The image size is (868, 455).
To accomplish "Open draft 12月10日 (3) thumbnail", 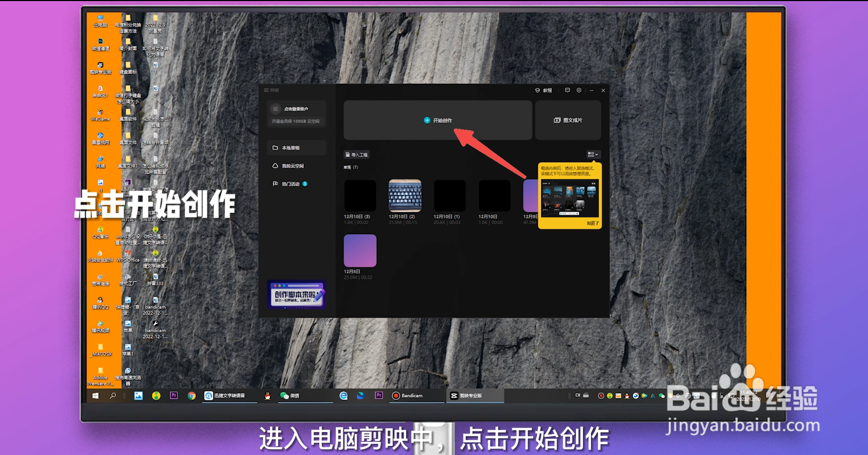I will (360, 196).
